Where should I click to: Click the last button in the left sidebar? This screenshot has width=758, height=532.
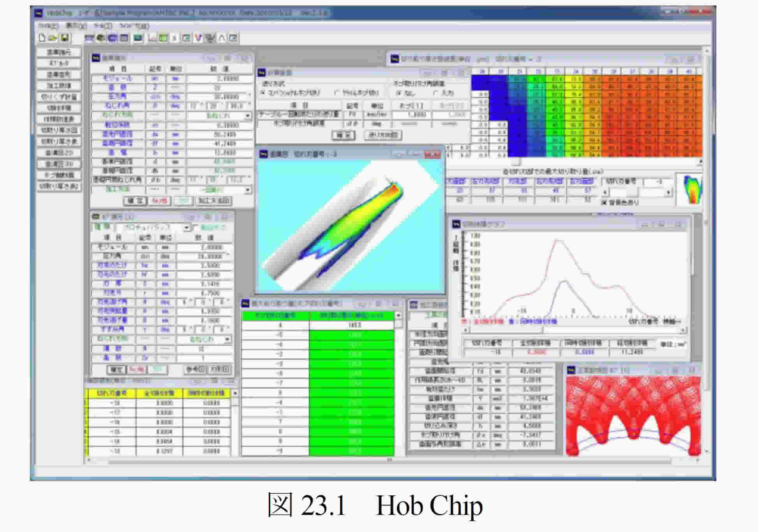pyautogui.click(x=59, y=187)
